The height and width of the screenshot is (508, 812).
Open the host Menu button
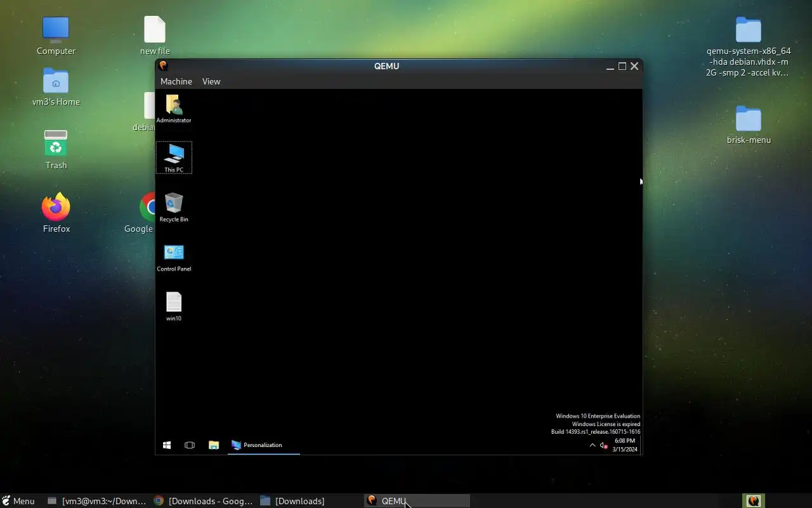18,501
